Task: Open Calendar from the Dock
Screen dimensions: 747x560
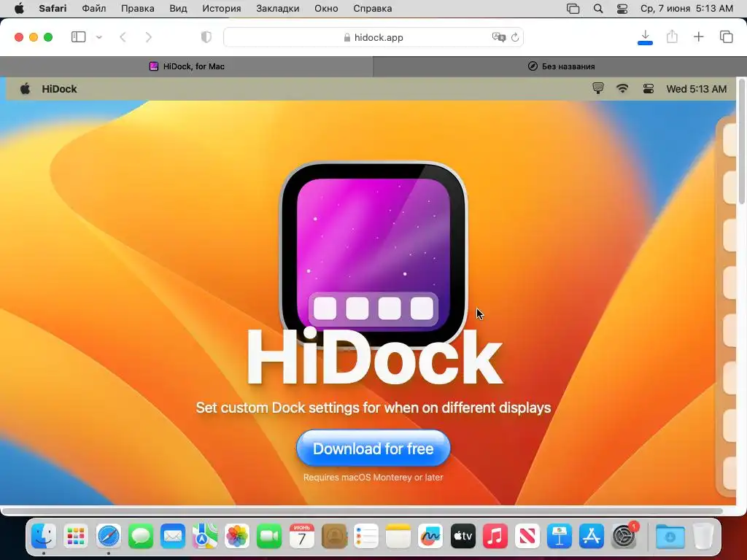Action: click(x=301, y=537)
